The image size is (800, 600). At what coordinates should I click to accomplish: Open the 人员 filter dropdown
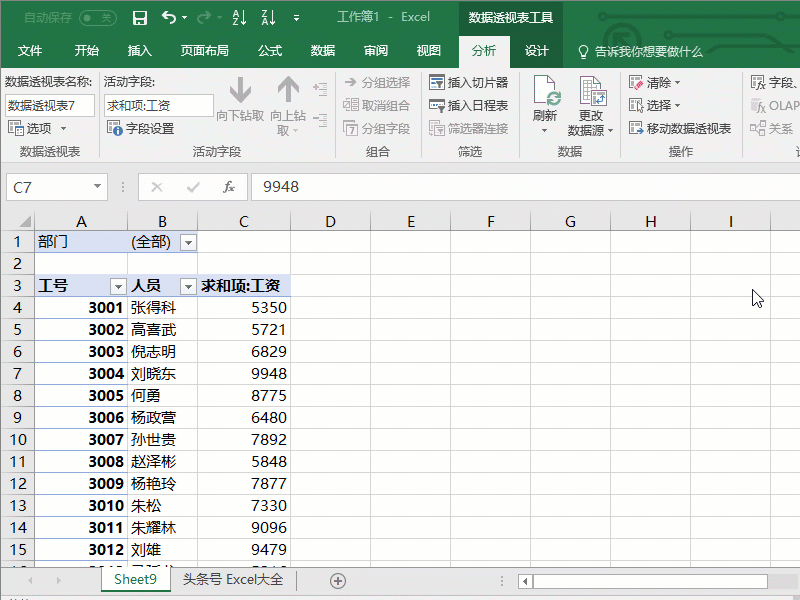[188, 286]
